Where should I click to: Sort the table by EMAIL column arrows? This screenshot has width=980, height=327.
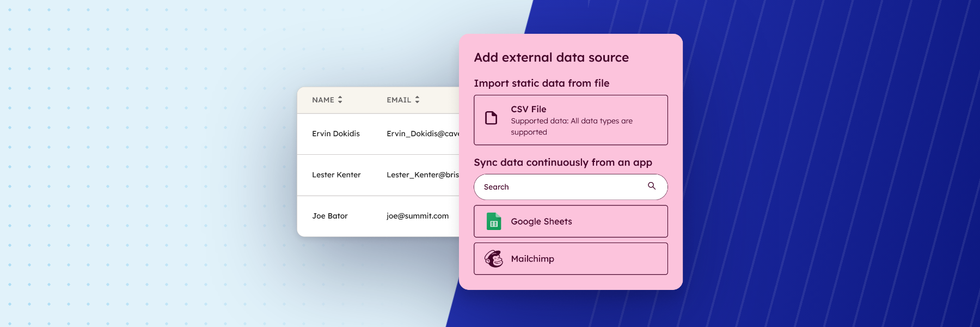coord(417,100)
